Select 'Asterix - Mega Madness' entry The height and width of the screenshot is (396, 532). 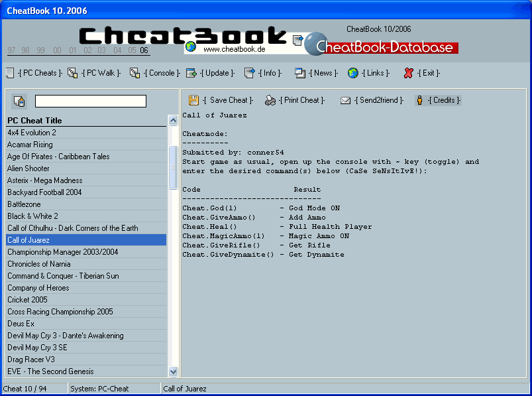[86, 180]
